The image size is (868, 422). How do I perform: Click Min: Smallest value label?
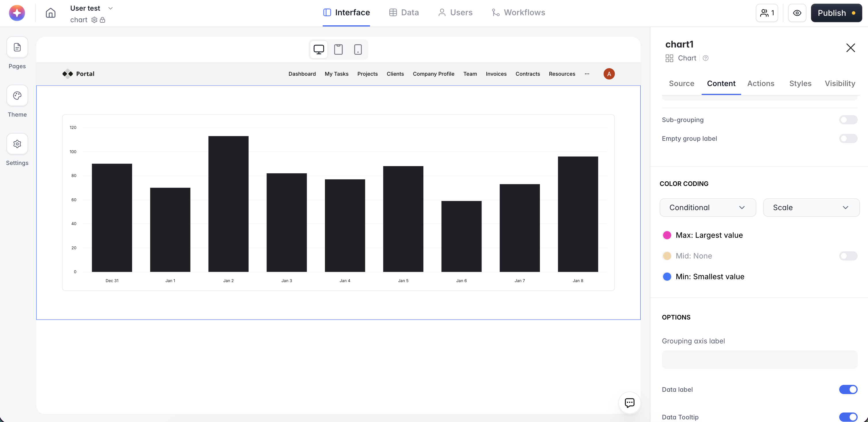click(710, 277)
